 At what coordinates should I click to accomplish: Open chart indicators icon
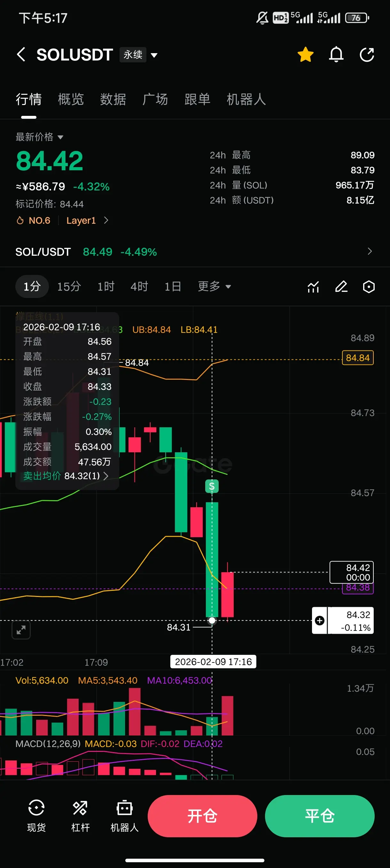tap(313, 287)
